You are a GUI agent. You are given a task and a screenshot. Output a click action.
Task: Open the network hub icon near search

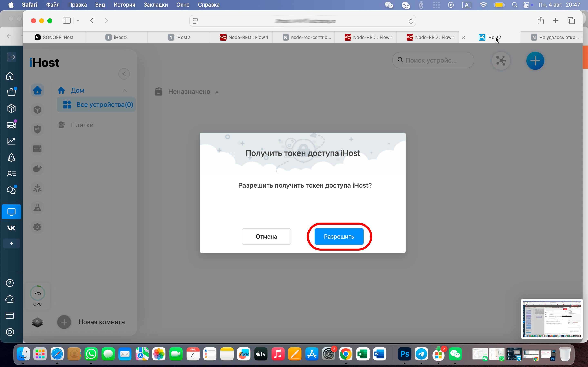501,61
